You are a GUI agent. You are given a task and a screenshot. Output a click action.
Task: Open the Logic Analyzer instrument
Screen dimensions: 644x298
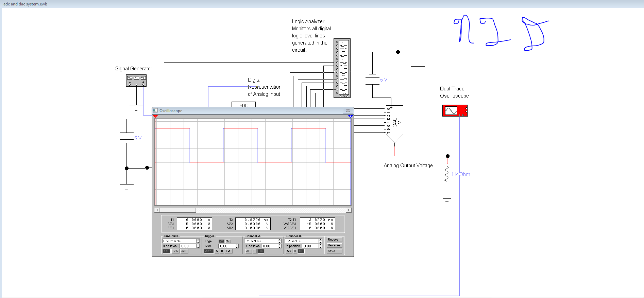(342, 68)
